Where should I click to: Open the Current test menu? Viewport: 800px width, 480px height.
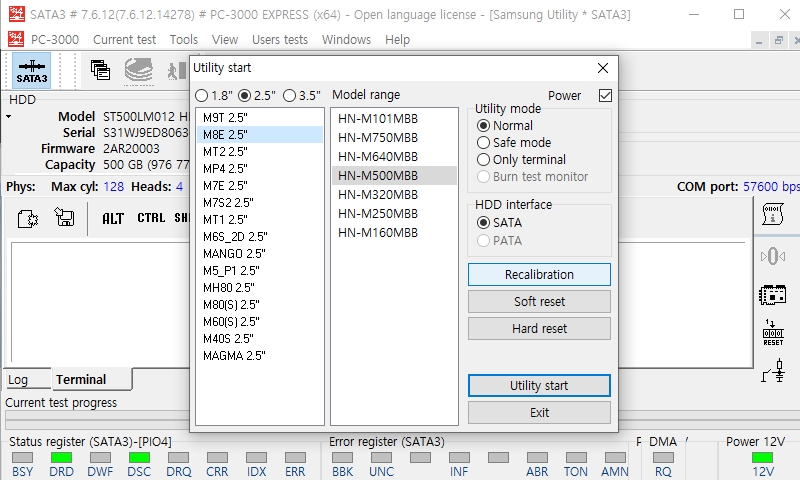(124, 39)
